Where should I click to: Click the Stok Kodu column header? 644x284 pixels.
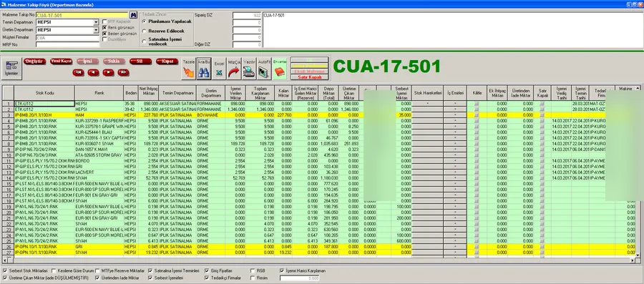[x=44, y=93]
